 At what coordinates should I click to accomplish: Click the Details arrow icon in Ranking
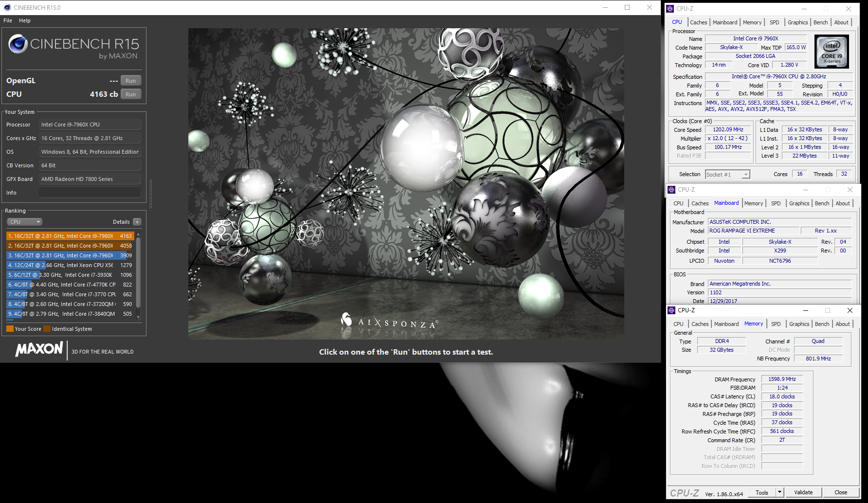(137, 222)
